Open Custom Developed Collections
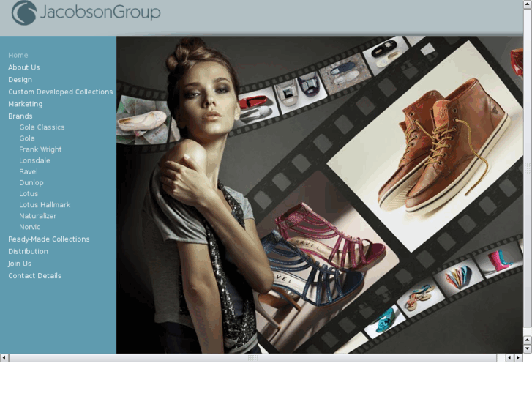 tap(61, 92)
